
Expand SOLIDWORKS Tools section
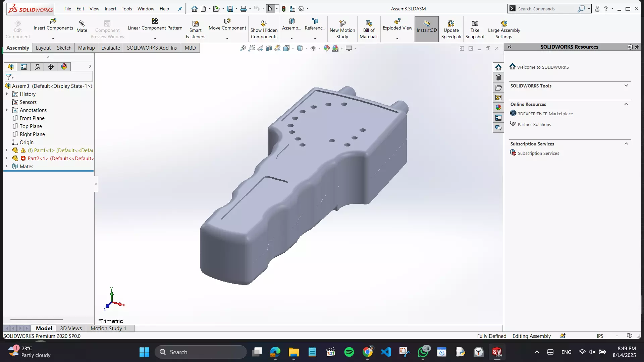626,86
